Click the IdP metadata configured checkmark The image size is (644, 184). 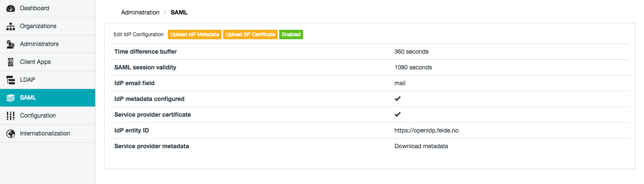pos(397,99)
